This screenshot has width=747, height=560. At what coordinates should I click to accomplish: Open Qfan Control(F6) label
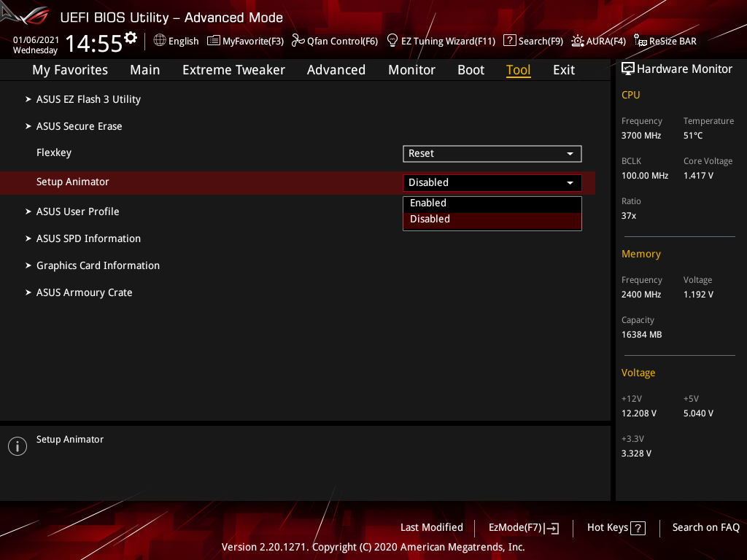[342, 42]
